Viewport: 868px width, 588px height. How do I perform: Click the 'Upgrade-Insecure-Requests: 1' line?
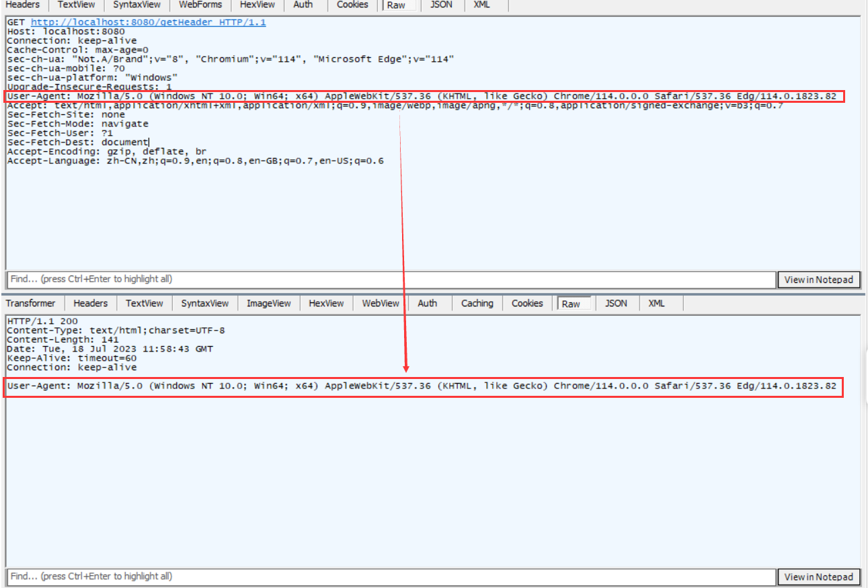point(89,87)
